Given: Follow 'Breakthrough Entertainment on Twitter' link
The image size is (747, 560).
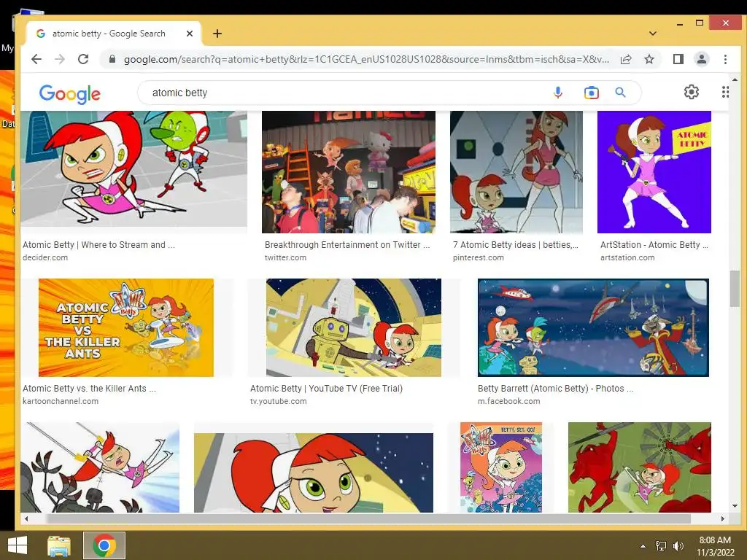Looking at the screenshot, I should (347, 245).
